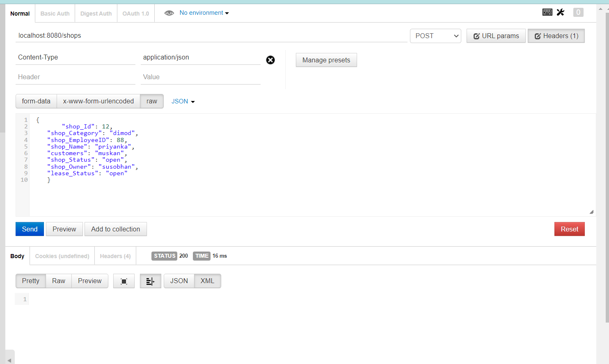The width and height of the screenshot is (609, 364).
Task: Remove the Content-Type header row
Action: tap(270, 60)
